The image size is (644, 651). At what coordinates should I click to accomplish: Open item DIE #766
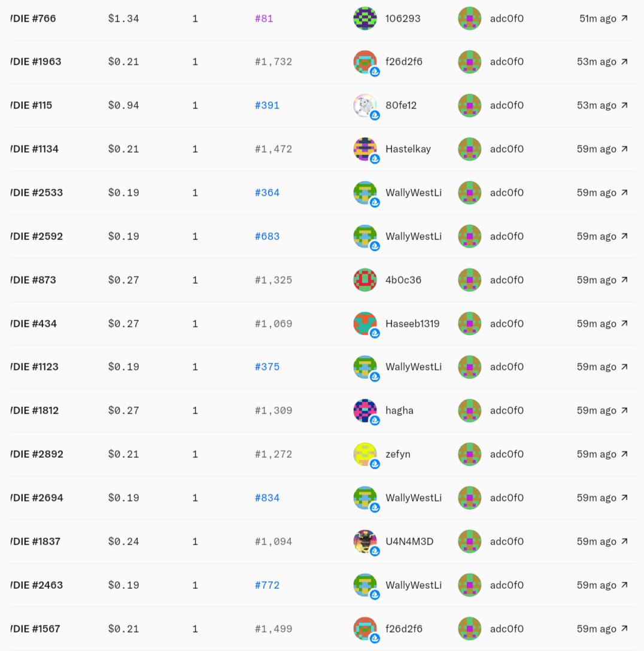point(33,19)
